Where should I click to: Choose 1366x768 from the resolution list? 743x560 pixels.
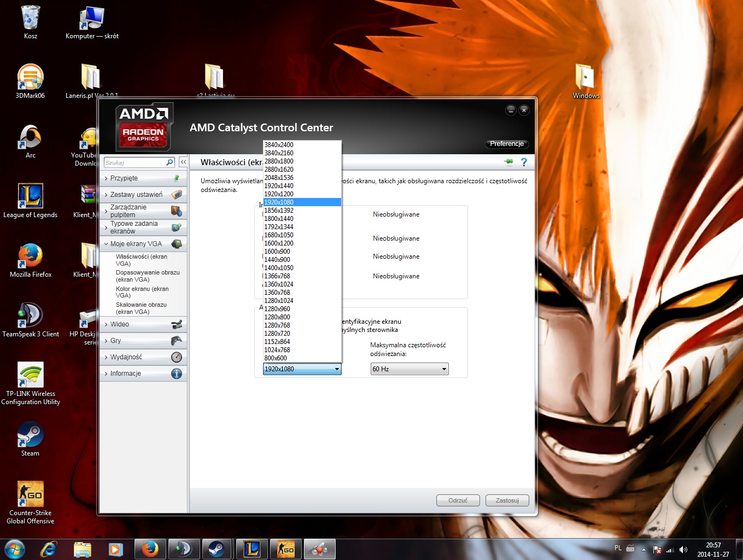tap(302, 276)
